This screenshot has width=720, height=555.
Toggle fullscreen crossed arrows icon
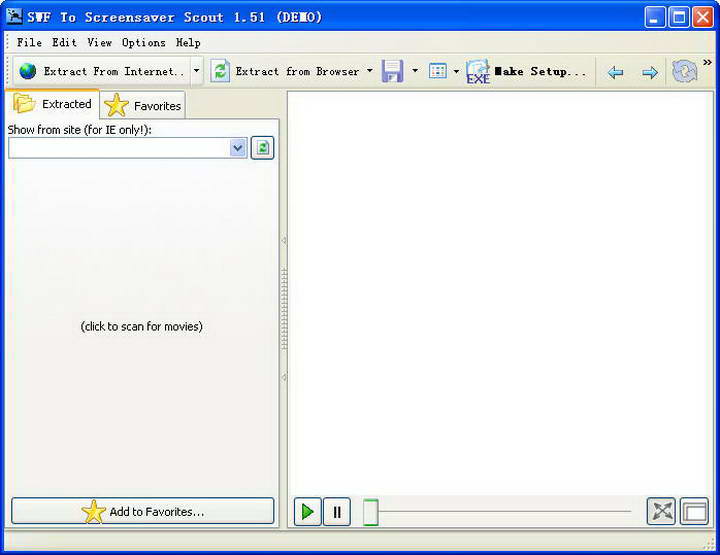click(x=661, y=511)
